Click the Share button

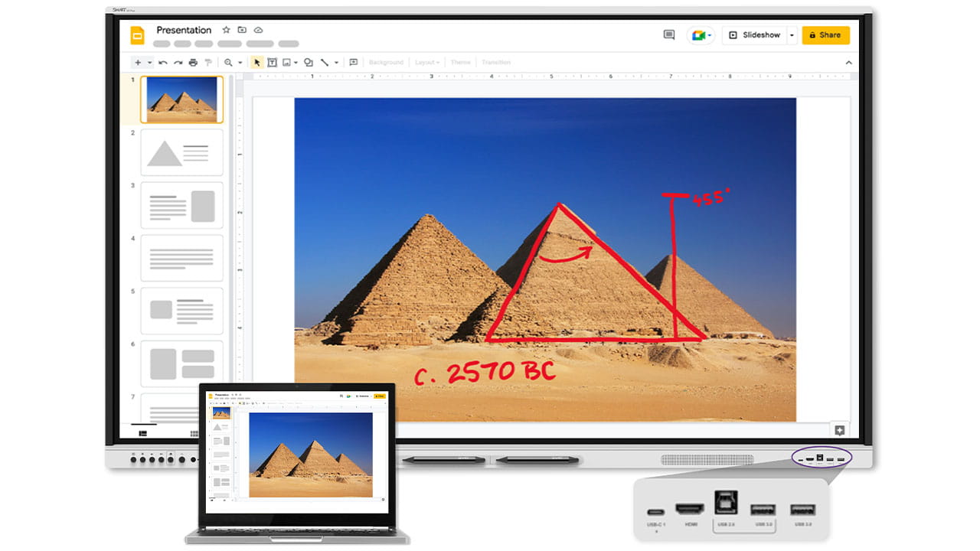825,34
